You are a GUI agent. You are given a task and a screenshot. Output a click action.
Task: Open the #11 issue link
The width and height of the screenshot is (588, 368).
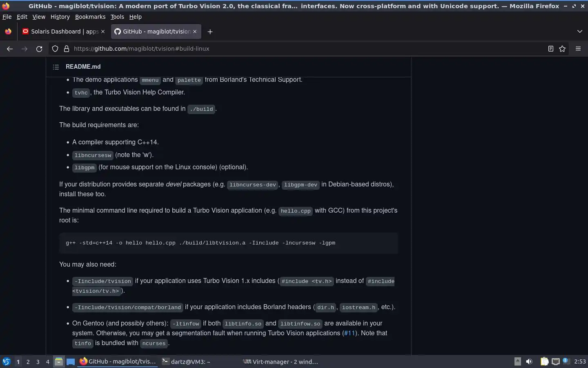(x=350, y=333)
